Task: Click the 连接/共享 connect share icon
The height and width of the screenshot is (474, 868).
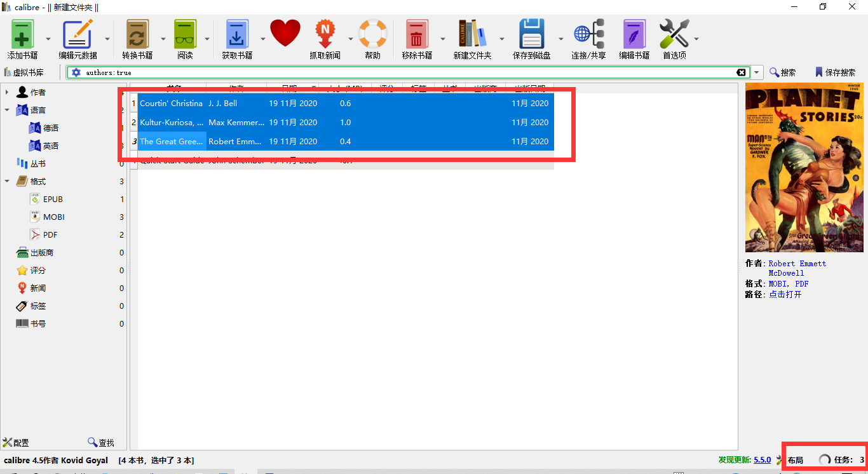Action: pyautogui.click(x=588, y=33)
